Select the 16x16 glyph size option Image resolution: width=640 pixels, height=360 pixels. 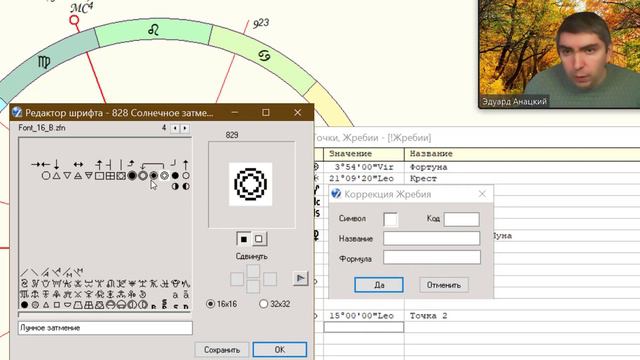point(222,304)
